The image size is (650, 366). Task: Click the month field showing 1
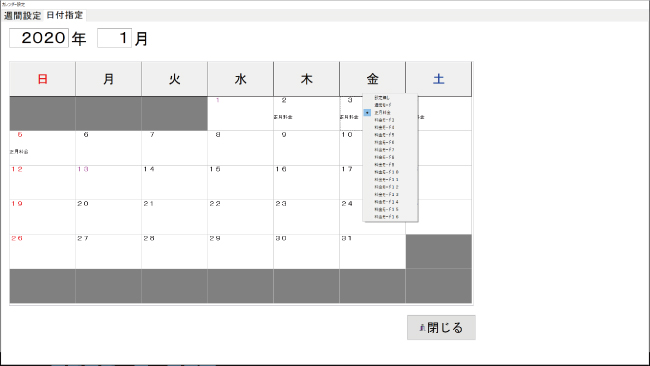pyautogui.click(x=114, y=38)
